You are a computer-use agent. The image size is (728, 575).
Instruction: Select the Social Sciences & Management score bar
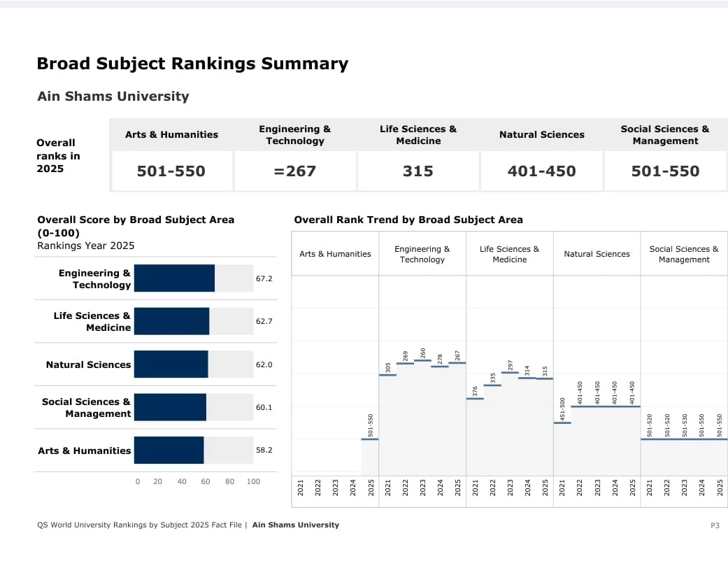pyautogui.click(x=170, y=407)
